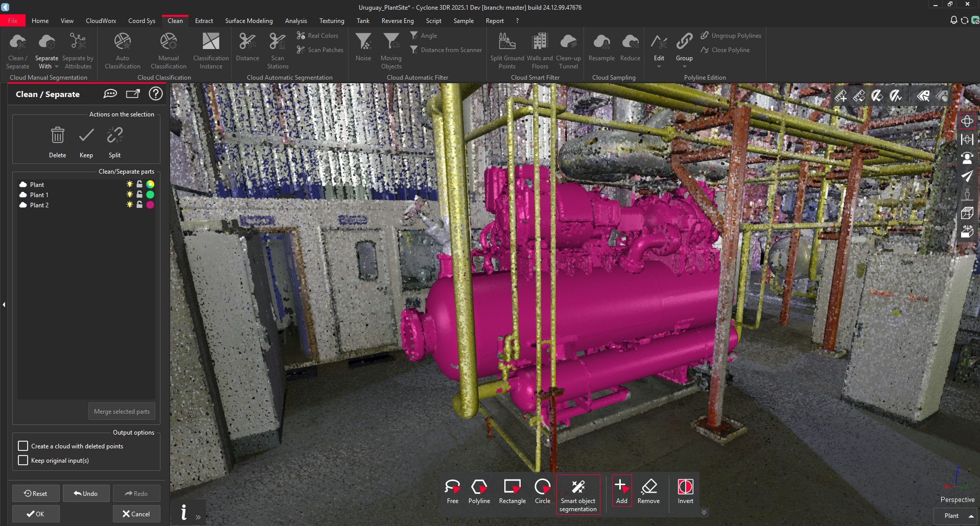Enable Create a cloud with deleted points
This screenshot has height=526, width=980.
pos(23,446)
